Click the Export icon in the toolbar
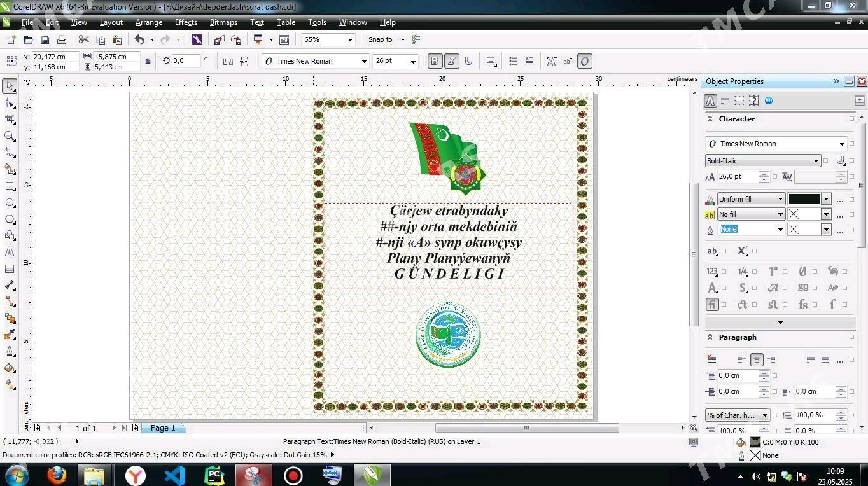Screen dimensions: 868x486 (236, 39)
